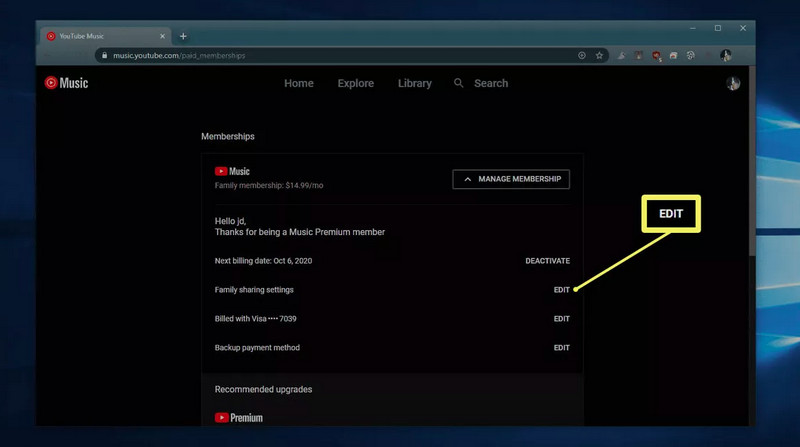This screenshot has width=800, height=447.
Task: Click the 'Recommended upgrades' heading
Action: point(263,389)
